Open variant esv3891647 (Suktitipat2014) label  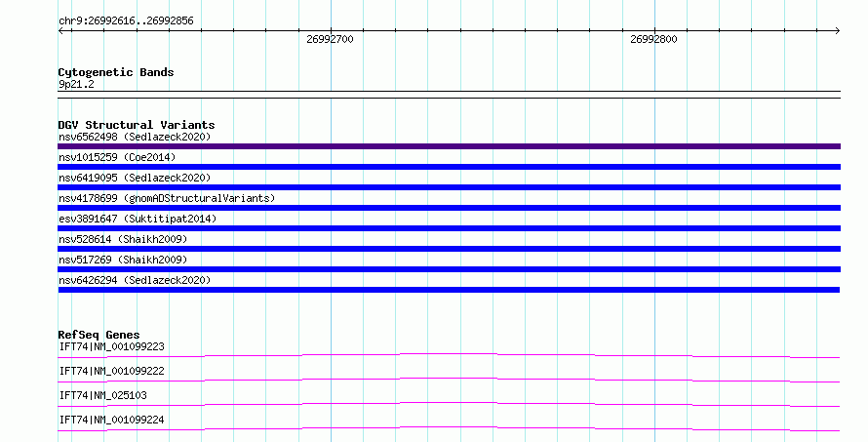(138, 219)
